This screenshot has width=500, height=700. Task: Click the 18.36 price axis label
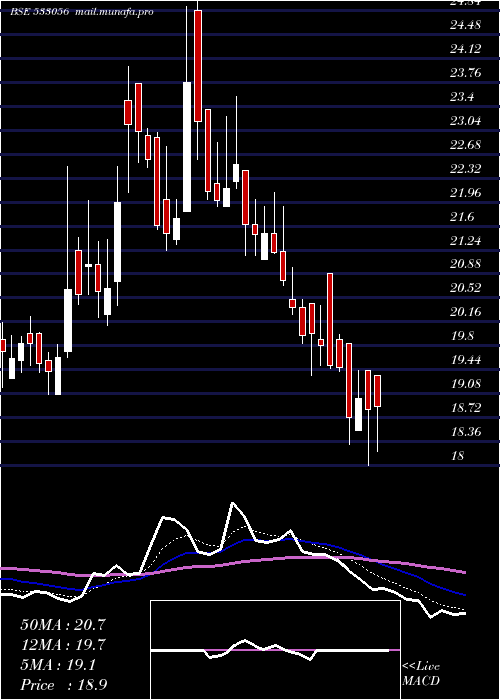466,432
